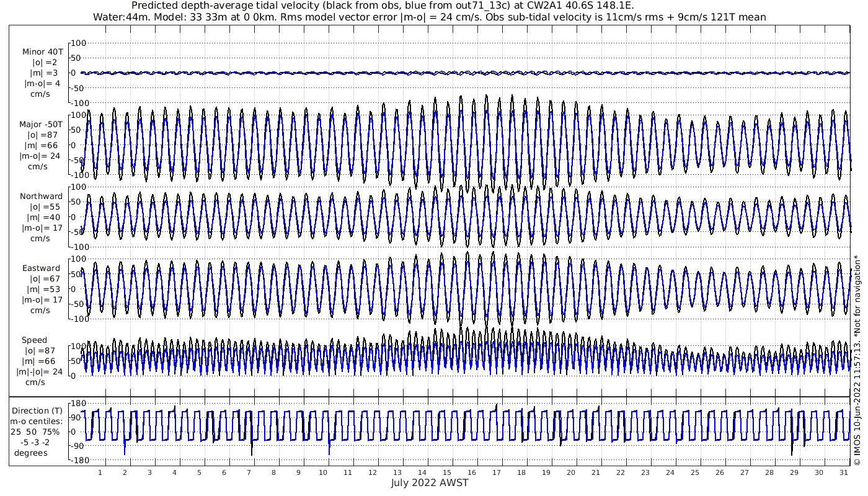Click the 'July 2022 AWST' x-axis label

tap(430, 482)
